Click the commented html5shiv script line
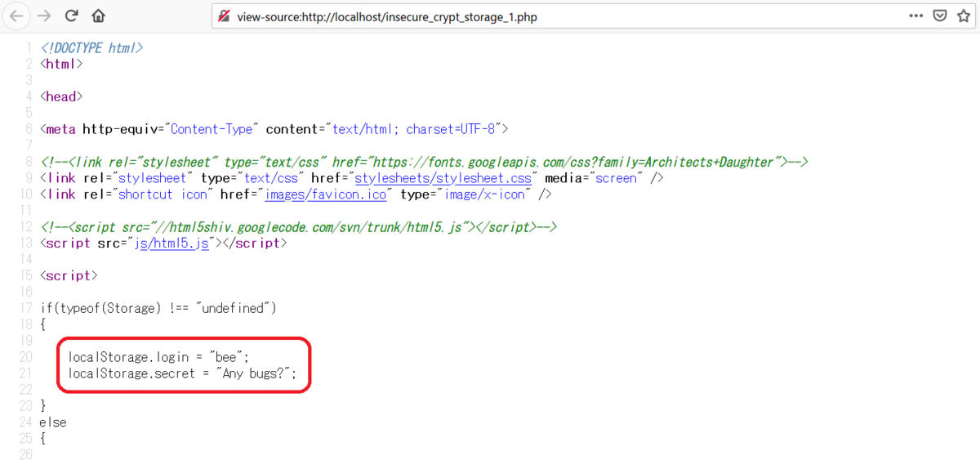The height and width of the screenshot is (460, 980). point(299,227)
